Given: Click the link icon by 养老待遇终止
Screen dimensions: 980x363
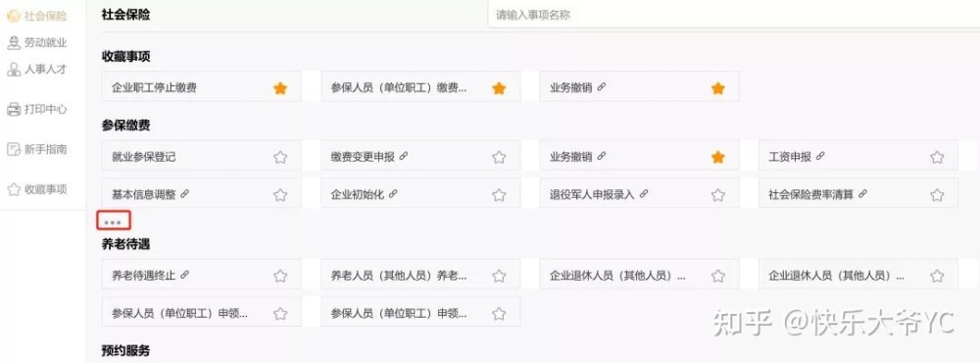Looking at the screenshot, I should (x=184, y=275).
